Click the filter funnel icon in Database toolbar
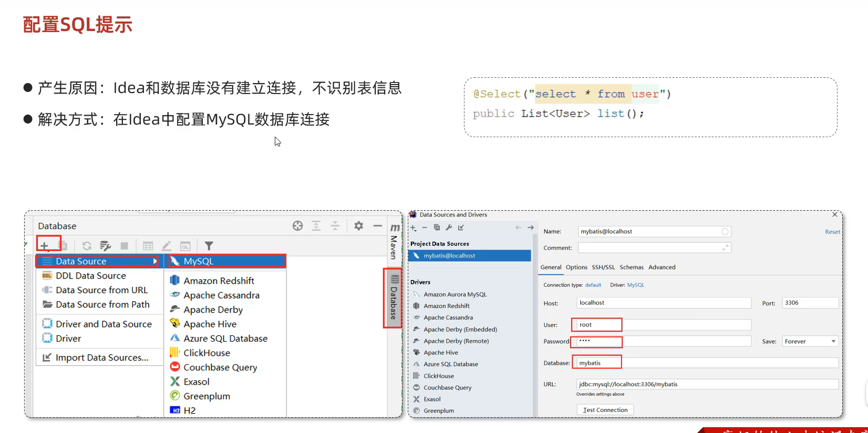The image size is (868, 433). [x=209, y=246]
